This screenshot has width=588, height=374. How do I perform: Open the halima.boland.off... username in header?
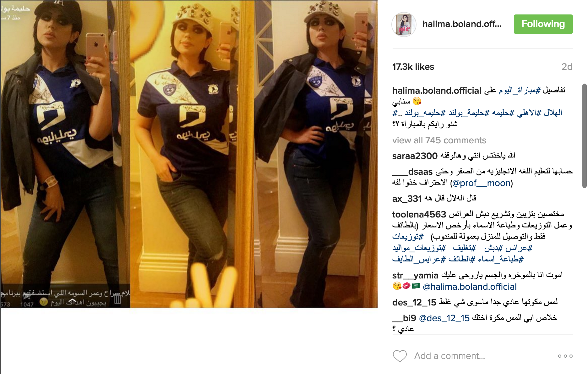[x=462, y=24]
